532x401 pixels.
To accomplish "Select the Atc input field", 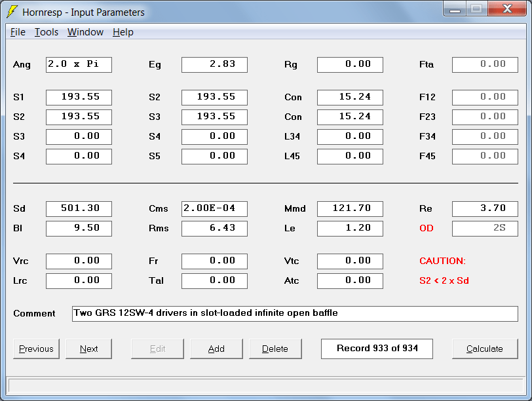I will click(x=350, y=281).
